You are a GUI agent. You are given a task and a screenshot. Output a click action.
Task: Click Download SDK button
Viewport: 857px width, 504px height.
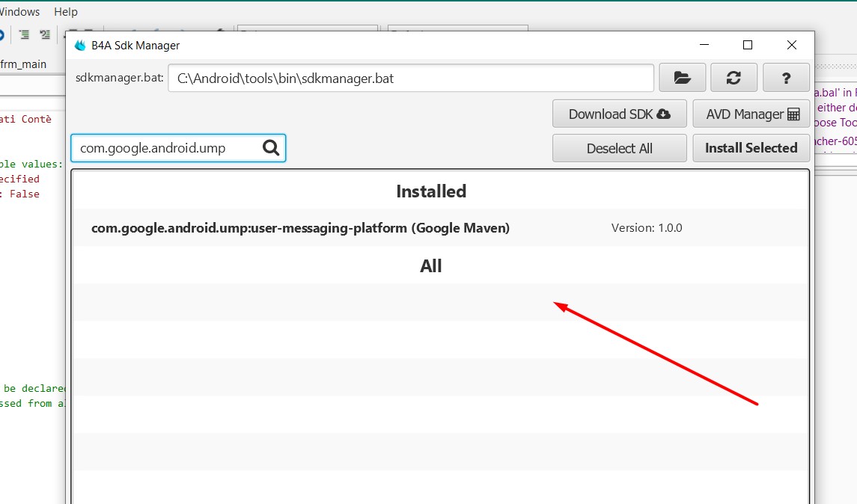[619, 114]
